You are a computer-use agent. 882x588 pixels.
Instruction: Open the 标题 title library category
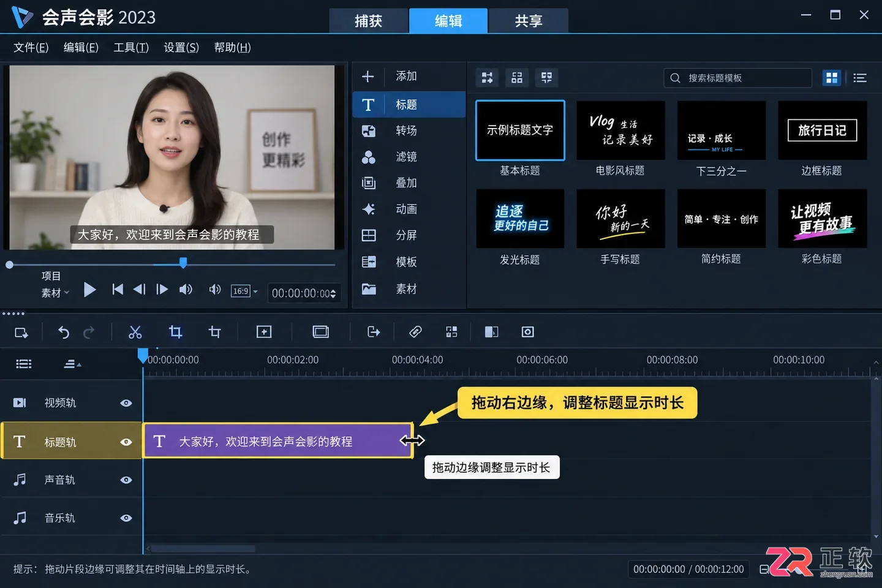click(409, 105)
